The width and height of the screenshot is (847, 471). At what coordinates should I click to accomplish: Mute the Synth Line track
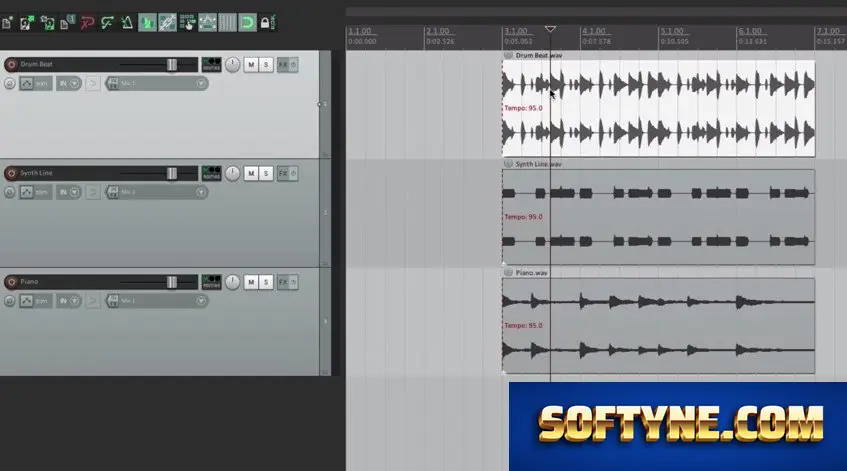coord(251,173)
